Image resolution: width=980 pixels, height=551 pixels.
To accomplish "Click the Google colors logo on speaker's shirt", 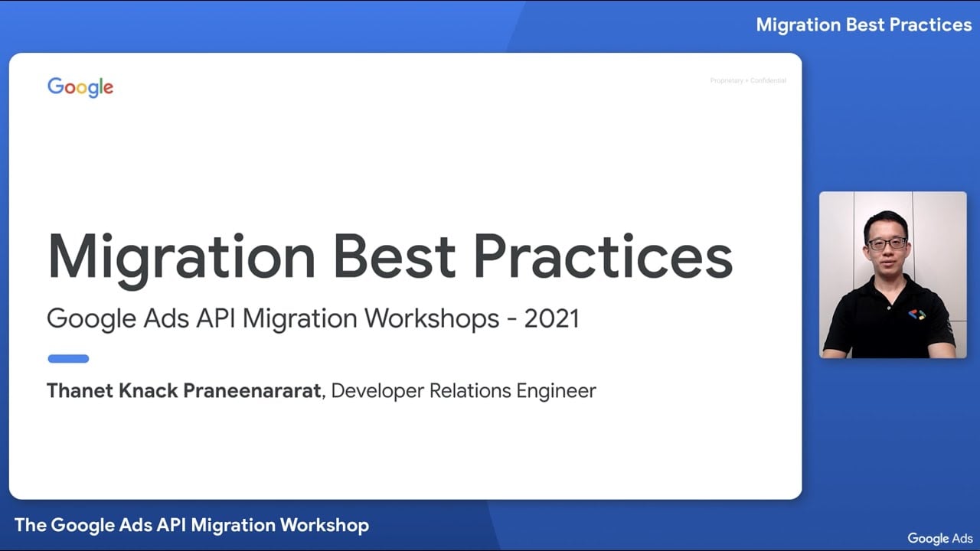I will click(x=916, y=315).
